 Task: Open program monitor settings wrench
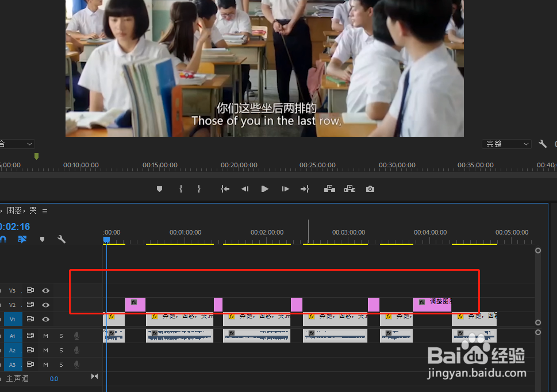pyautogui.click(x=543, y=144)
